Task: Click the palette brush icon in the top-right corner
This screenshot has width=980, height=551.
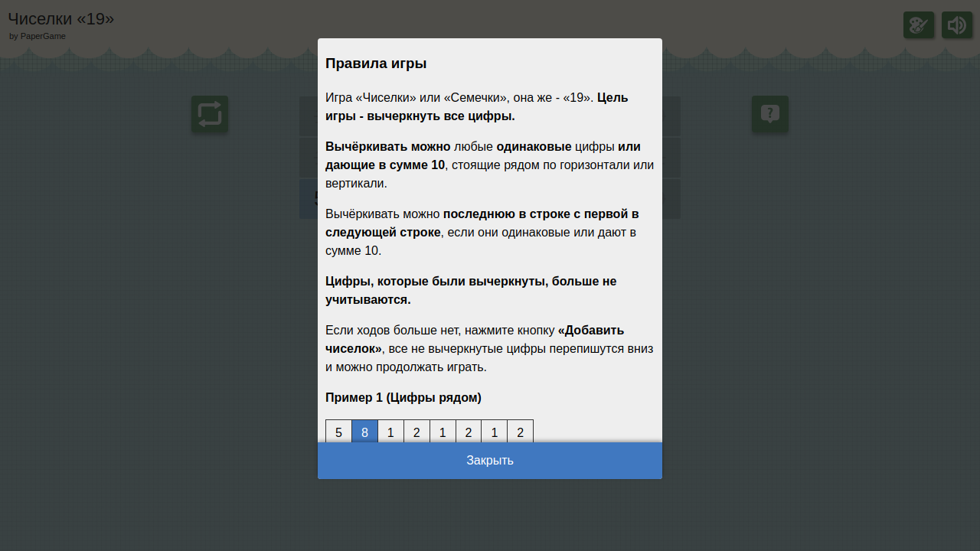Action: [919, 24]
